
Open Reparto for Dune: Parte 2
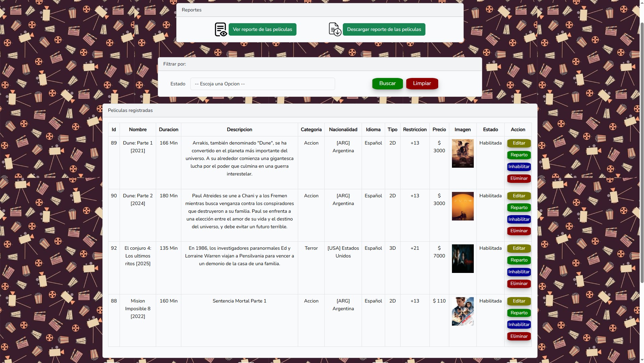pos(519,208)
